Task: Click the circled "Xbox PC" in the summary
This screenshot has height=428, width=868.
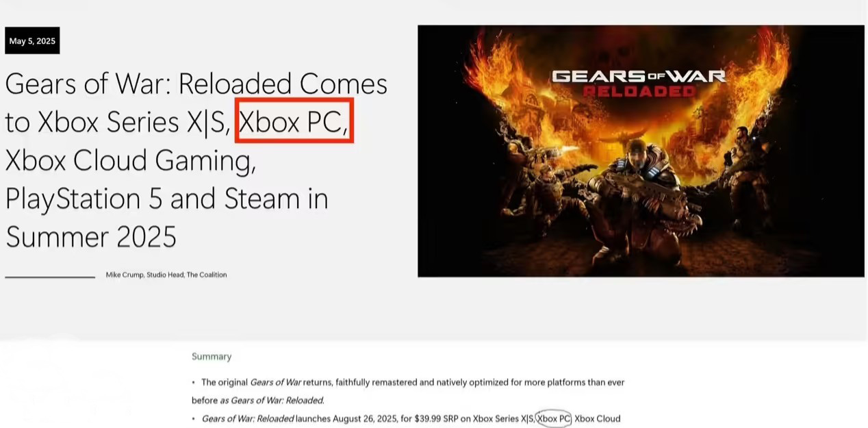Action: pyautogui.click(x=554, y=418)
